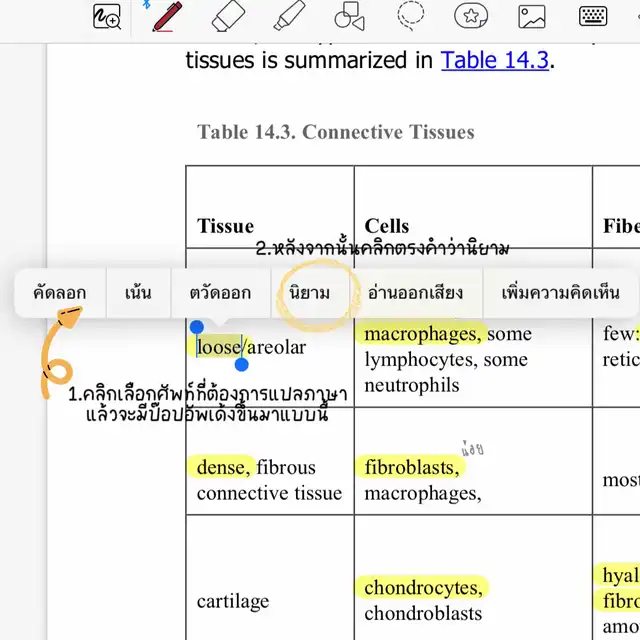Choose คัดลอก (Copy) in the popup menu

(59, 293)
